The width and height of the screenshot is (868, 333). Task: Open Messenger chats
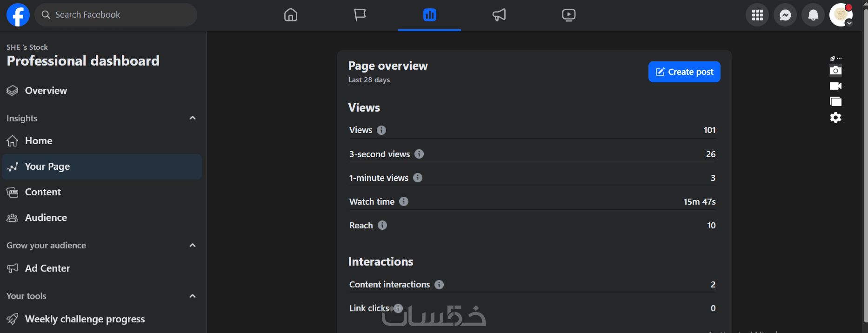pos(785,15)
